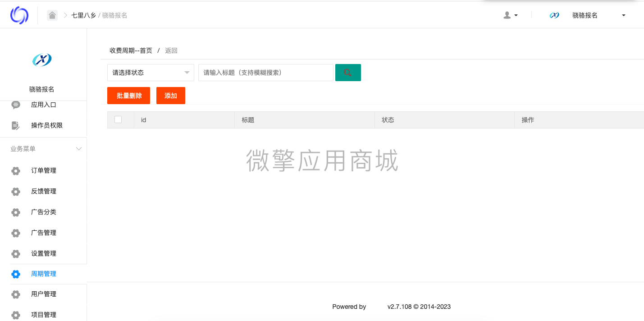Click 七里八乡 in top breadcrumb
The width and height of the screenshot is (644, 321).
coord(84,15)
